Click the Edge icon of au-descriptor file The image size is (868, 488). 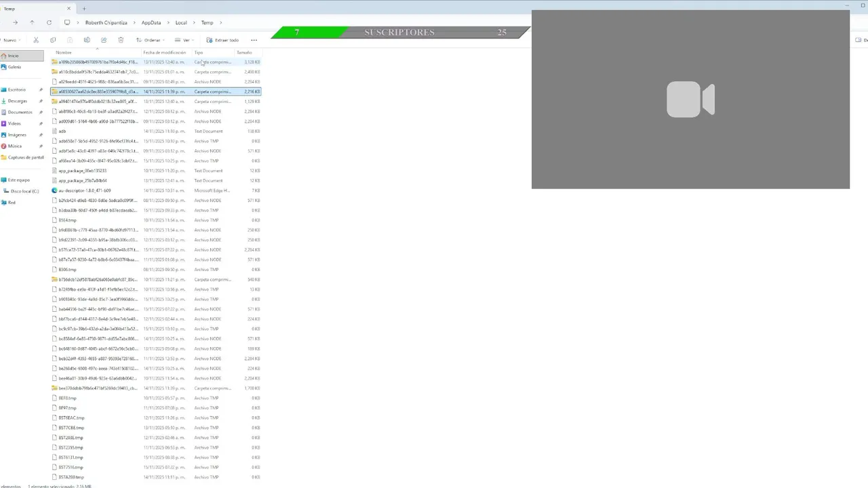(54, 190)
